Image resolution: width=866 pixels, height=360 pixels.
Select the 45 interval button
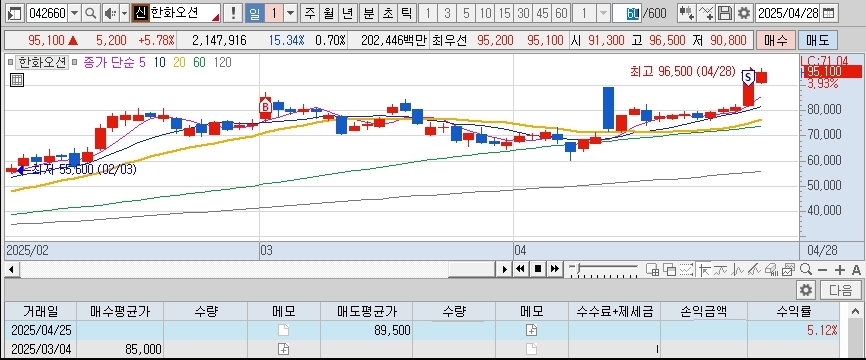[542, 13]
